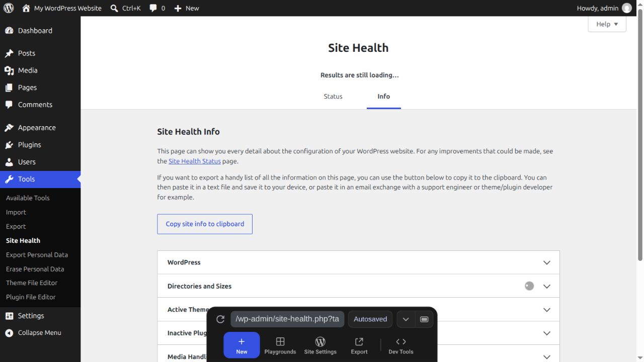This screenshot has height=362, width=644.
Task: Click the Autosaved status button
Action: (370, 319)
